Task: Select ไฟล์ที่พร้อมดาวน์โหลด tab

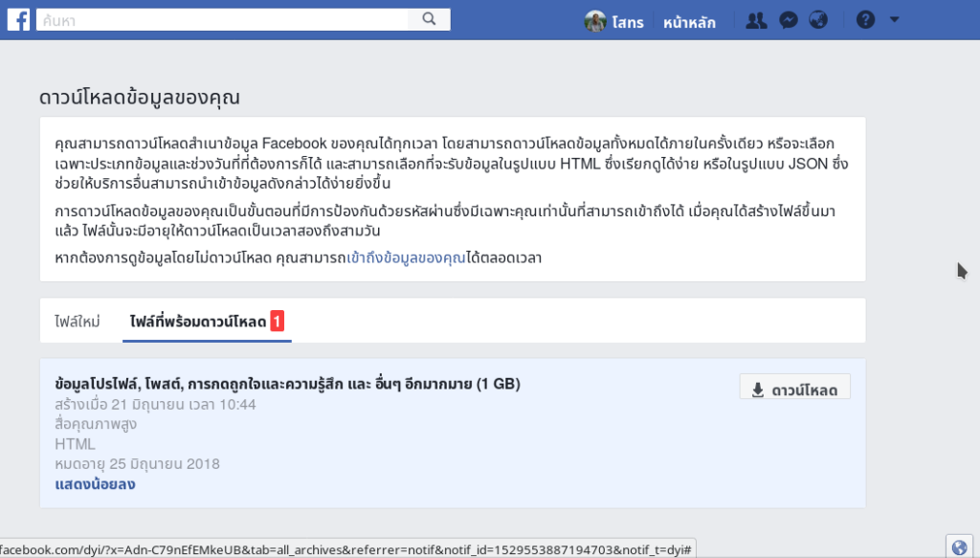Action: (x=207, y=322)
